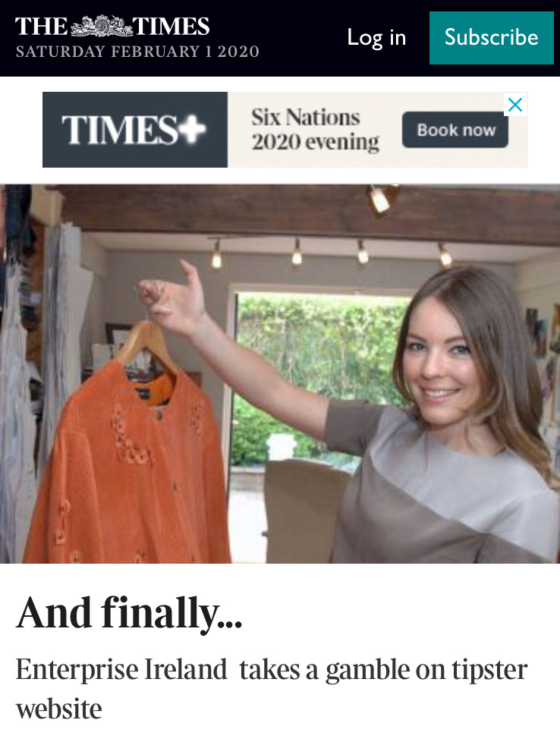
Task: Click Book now in the ad banner
Action: [x=455, y=130]
